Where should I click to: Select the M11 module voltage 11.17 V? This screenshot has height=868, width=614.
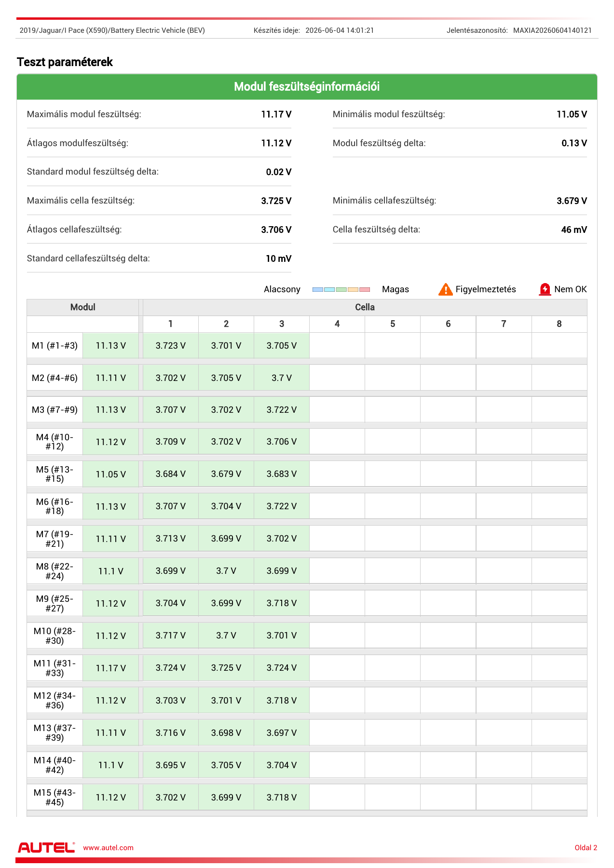[111, 668]
